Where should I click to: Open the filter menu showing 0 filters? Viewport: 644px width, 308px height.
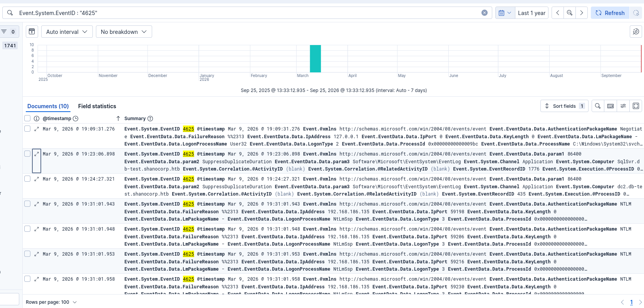click(8, 32)
